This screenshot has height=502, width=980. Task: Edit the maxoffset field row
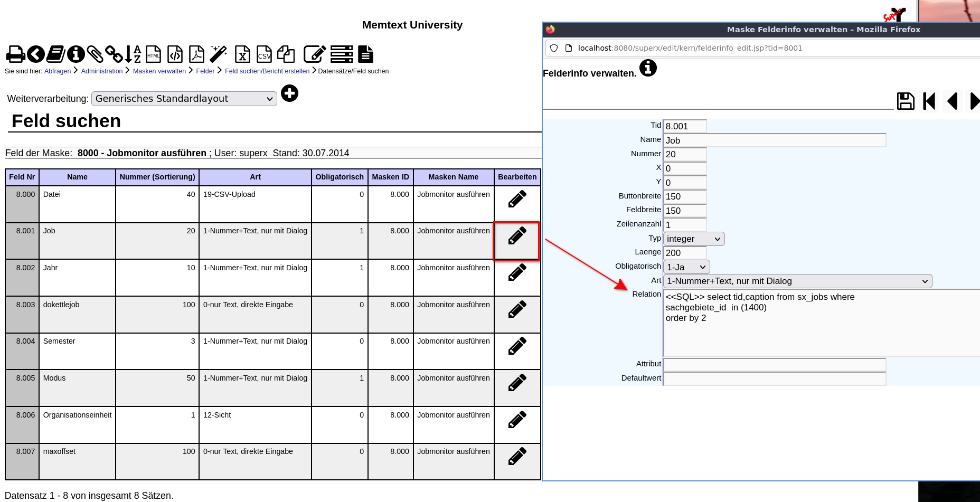(x=517, y=456)
